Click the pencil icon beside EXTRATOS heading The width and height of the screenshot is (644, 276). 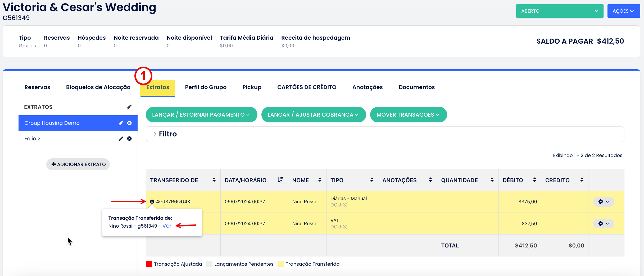point(129,107)
